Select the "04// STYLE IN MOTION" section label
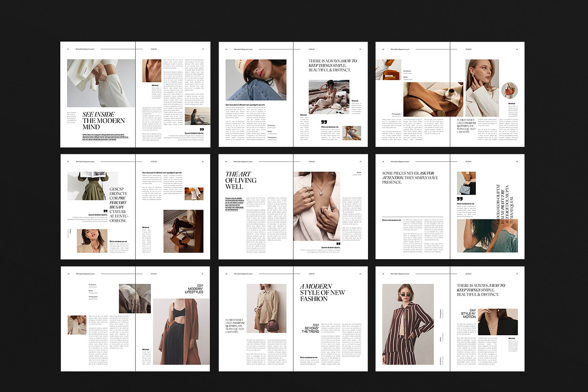Viewport: 588px width, 392px height. [468, 314]
